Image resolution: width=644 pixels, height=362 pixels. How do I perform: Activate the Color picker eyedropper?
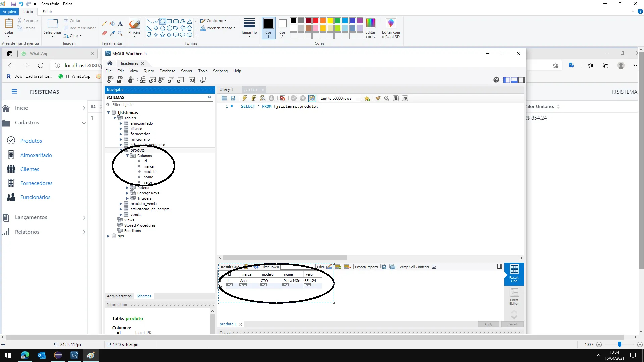[112, 33]
